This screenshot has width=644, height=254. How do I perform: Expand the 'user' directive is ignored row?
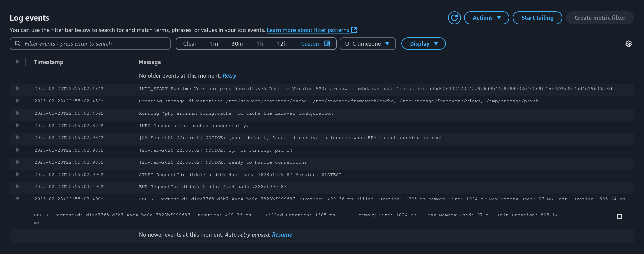(18, 137)
